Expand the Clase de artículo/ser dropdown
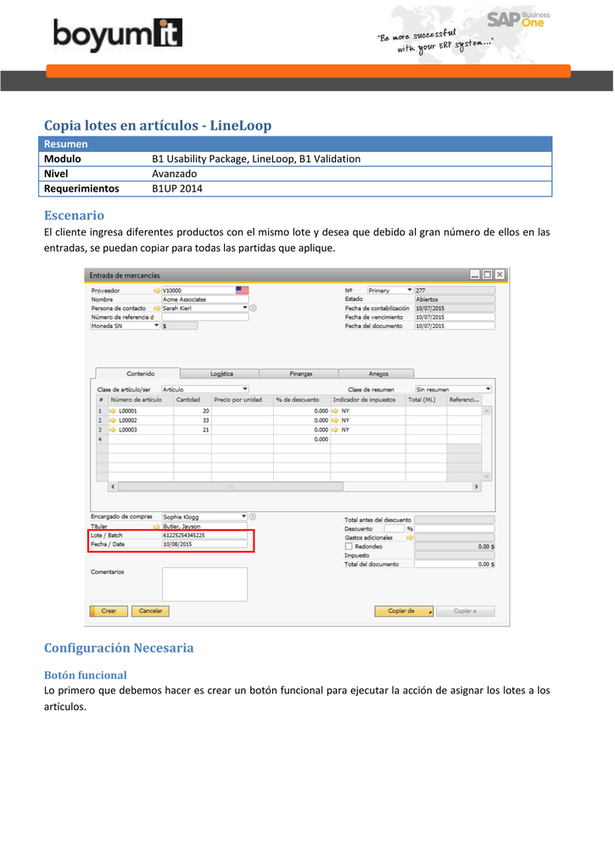615x868 pixels. point(245,389)
